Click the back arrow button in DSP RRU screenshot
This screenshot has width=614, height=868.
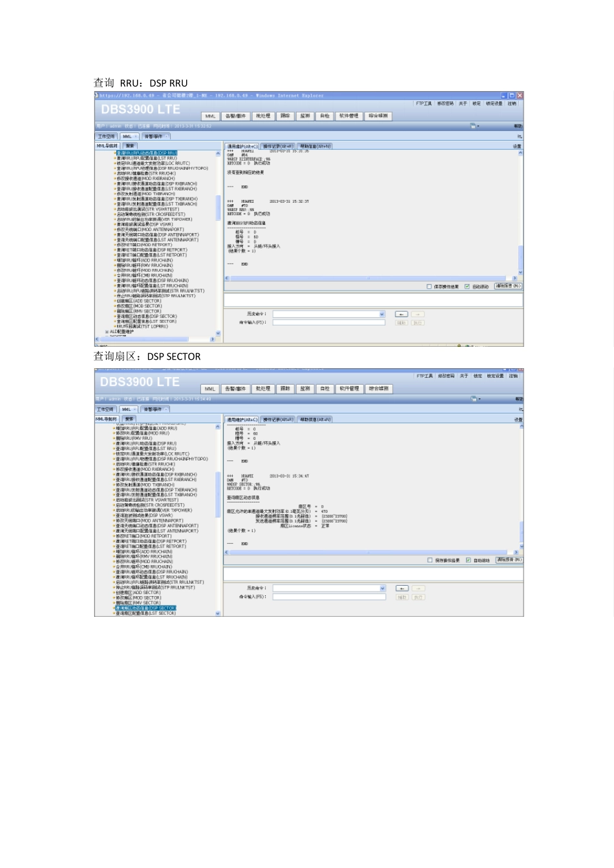point(401,315)
